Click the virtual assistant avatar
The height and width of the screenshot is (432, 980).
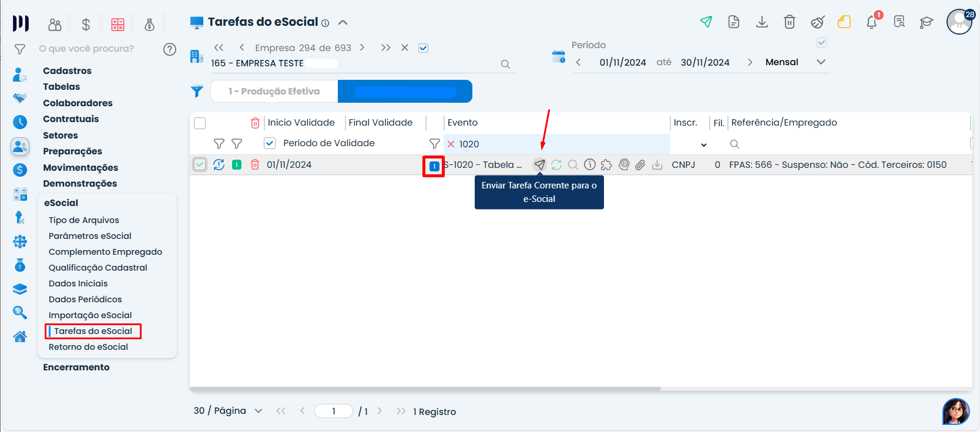tap(956, 411)
